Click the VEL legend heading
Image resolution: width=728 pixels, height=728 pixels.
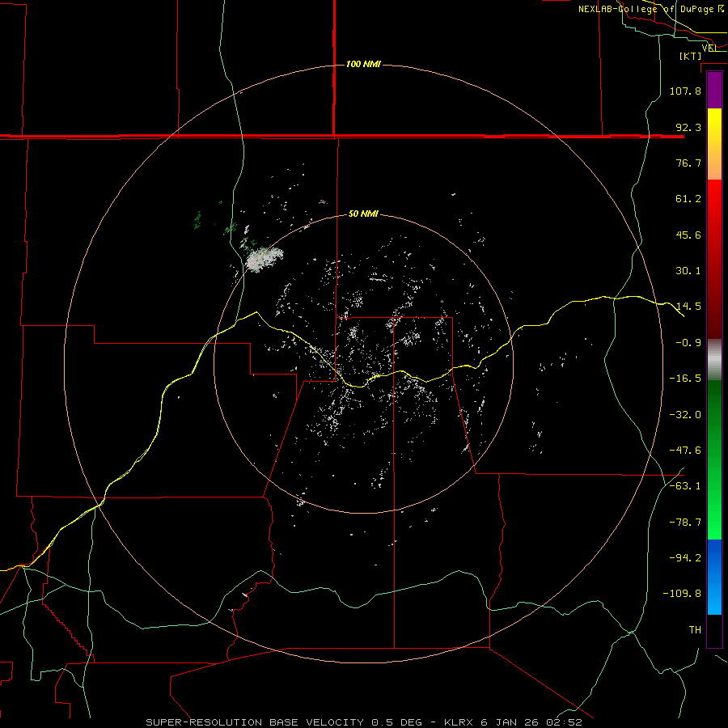[x=709, y=48]
